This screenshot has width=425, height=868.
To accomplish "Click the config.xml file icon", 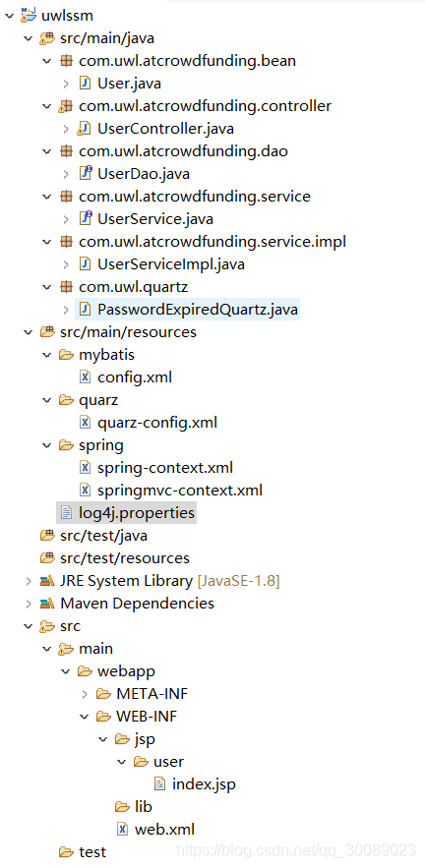I will point(85,377).
